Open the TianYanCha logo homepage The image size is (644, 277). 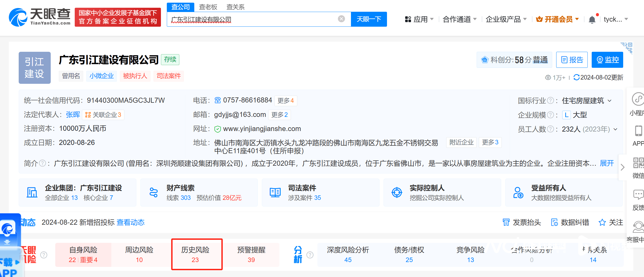tap(39, 17)
